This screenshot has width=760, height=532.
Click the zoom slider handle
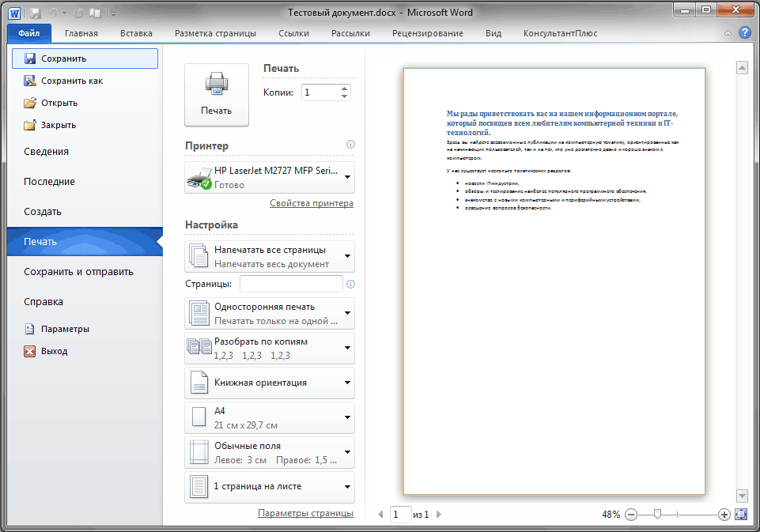658,514
